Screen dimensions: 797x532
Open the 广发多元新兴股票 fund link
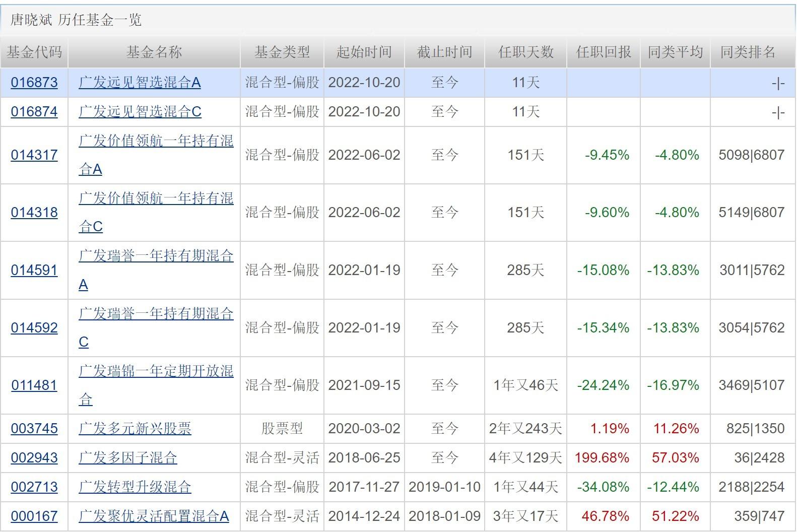[135, 429]
